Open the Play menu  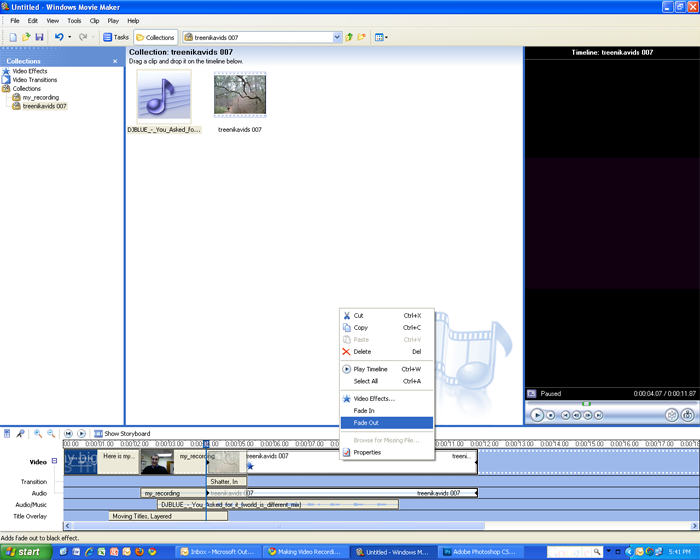click(113, 21)
